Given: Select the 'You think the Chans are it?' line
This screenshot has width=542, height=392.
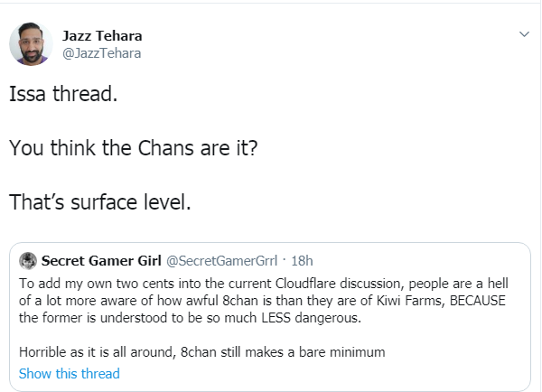Looking at the screenshot, I should pyautogui.click(x=134, y=148).
